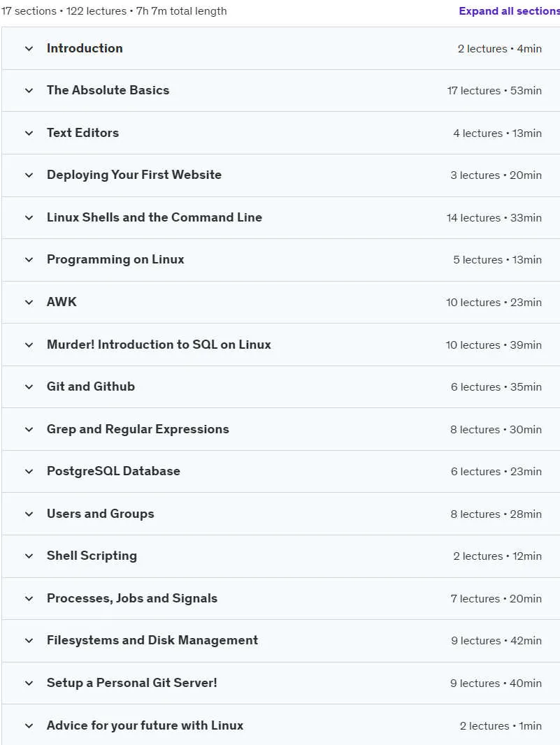This screenshot has width=560, height=745.
Task: Expand Setup a Personal Git Server! chevron
Action: (29, 683)
